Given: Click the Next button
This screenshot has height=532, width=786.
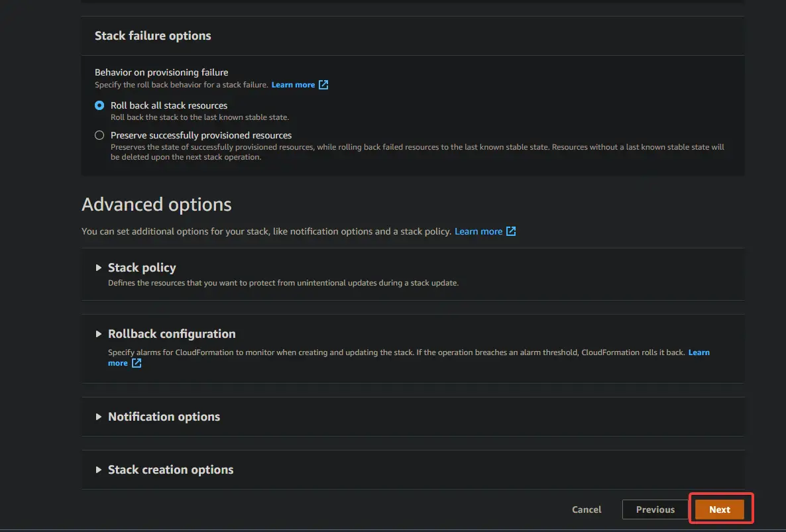Looking at the screenshot, I should coord(720,509).
